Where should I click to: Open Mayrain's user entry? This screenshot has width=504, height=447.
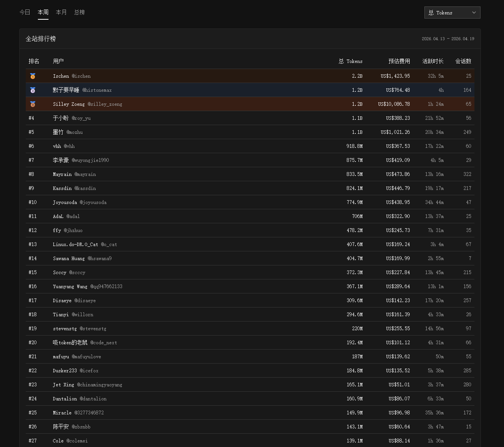click(x=74, y=174)
